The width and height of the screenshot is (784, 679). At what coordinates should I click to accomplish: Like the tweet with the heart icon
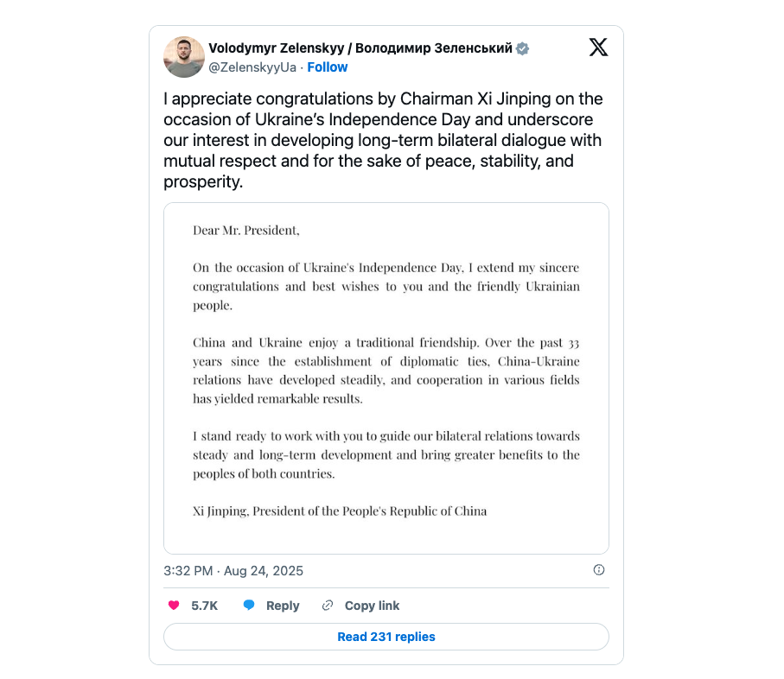click(174, 606)
